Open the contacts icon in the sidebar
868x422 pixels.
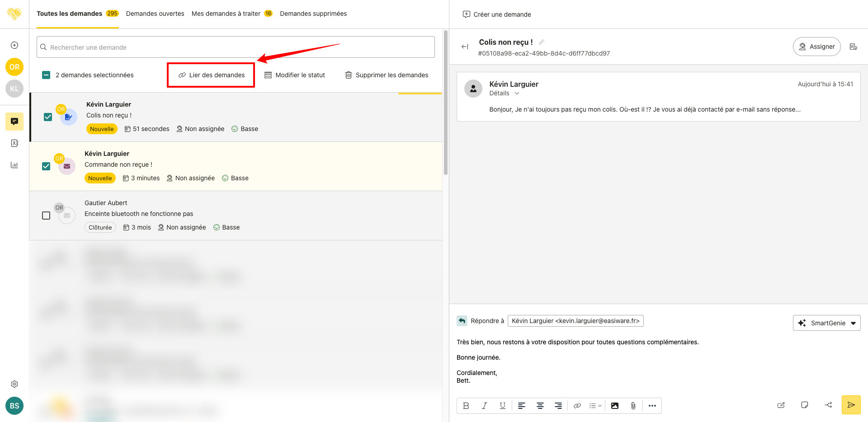(14, 143)
